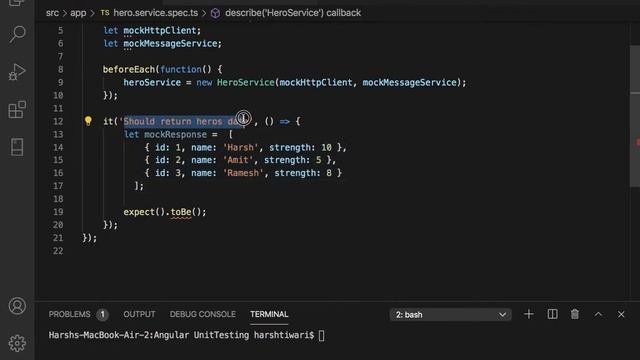This screenshot has height=360, width=640.
Task: Open the Accounts menu icon
Action: click(x=17, y=306)
